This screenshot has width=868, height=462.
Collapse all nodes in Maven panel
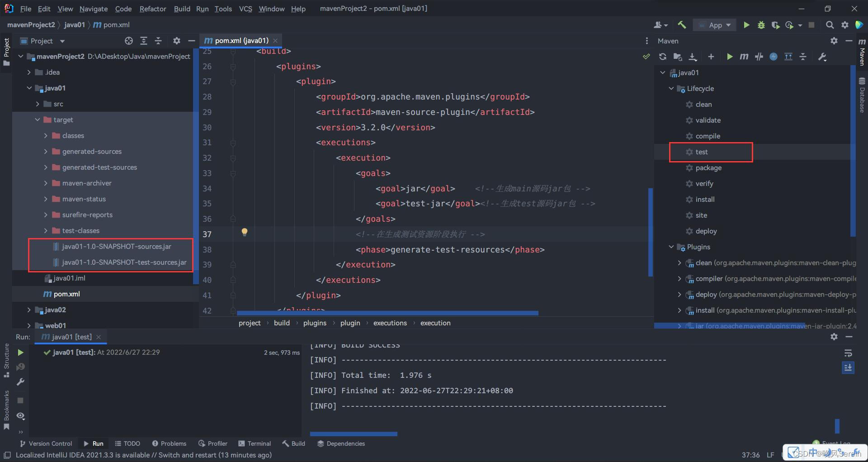pyautogui.click(x=803, y=57)
